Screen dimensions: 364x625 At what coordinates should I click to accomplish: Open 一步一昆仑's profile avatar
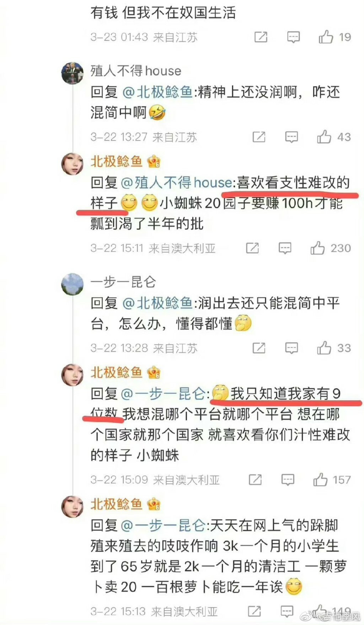point(72,284)
